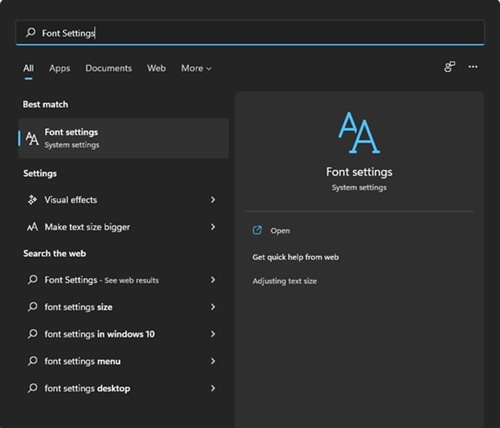
Task: Open Font settings from preview pane
Action: coord(280,231)
